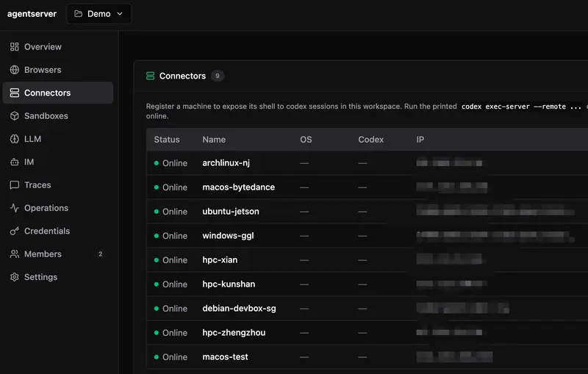Go to the Overview page
The width and height of the screenshot is (588, 374).
coord(58,47)
